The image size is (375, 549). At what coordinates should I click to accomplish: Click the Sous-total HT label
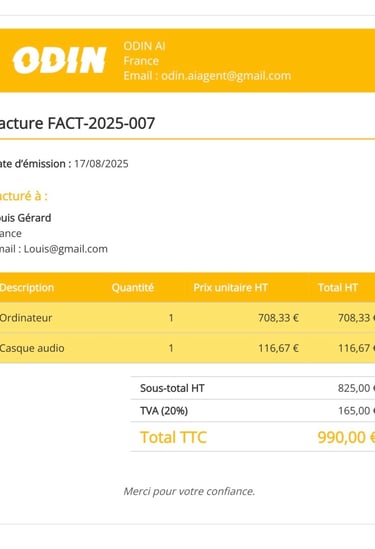tap(172, 388)
